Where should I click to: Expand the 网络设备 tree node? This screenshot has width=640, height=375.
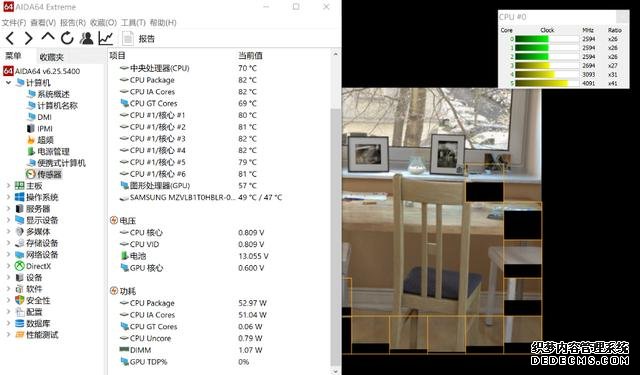(x=8, y=254)
